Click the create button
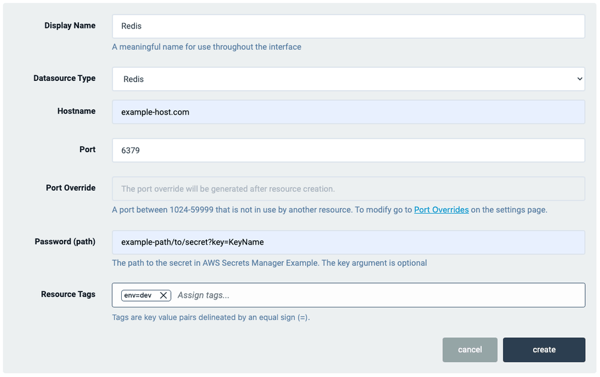This screenshot has height=377, width=600. [x=544, y=350]
